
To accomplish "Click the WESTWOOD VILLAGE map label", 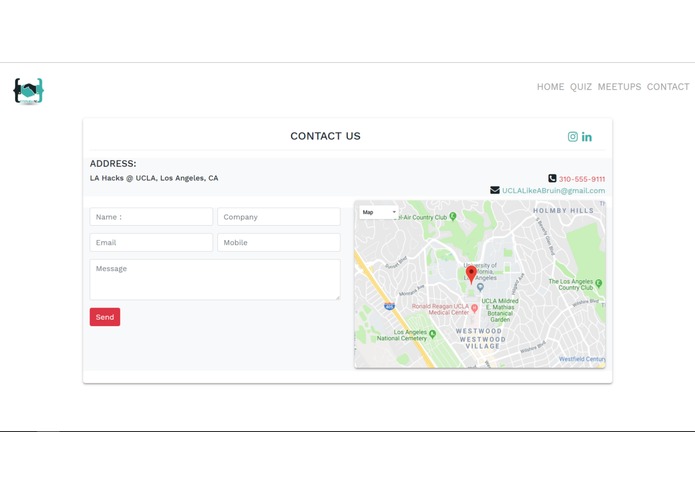I will 482,342.
